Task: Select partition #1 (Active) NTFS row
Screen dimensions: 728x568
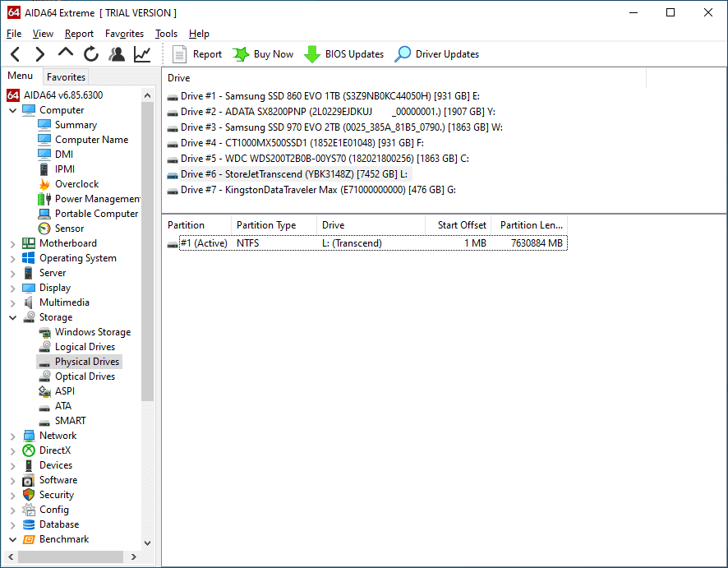Action: (x=367, y=243)
